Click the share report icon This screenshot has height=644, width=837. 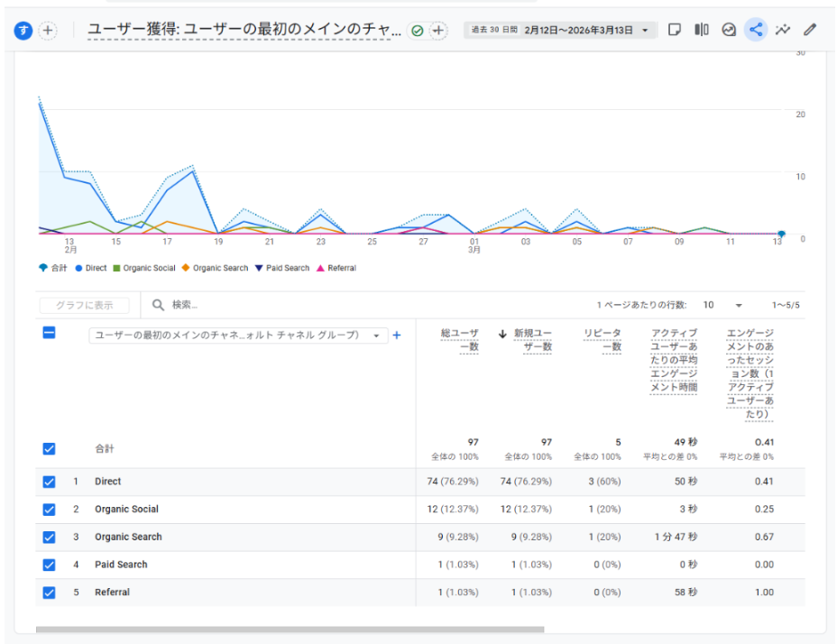coord(756,30)
